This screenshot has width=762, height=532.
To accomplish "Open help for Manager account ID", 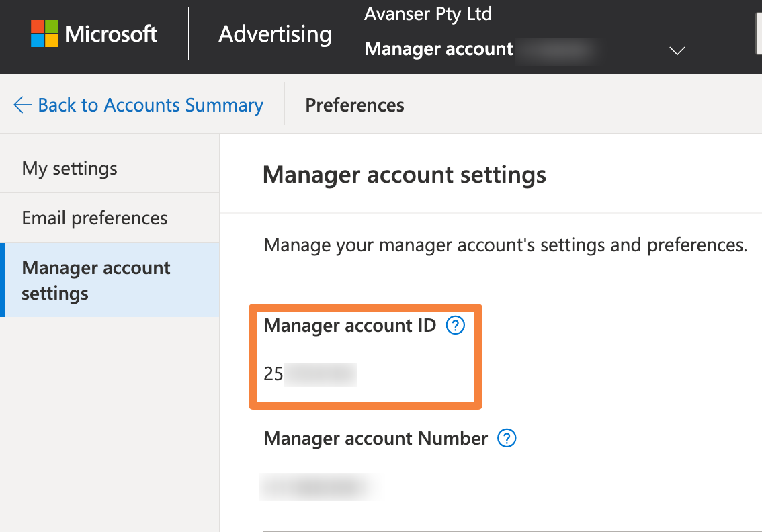I will (x=456, y=326).
